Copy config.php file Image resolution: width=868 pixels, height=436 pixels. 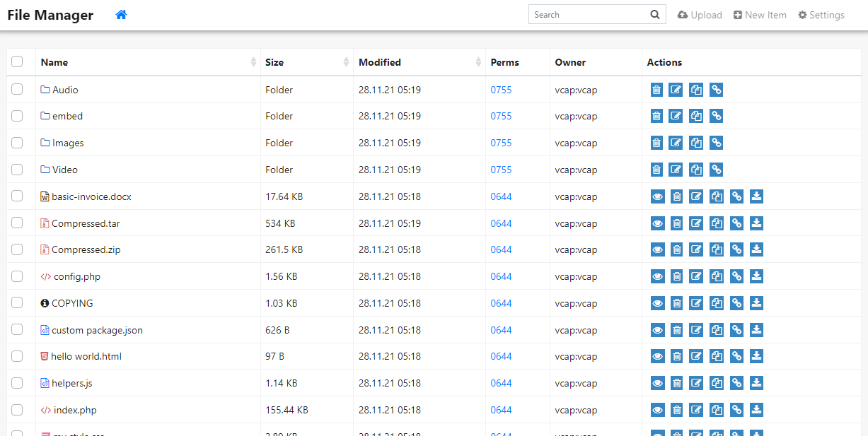coord(717,276)
